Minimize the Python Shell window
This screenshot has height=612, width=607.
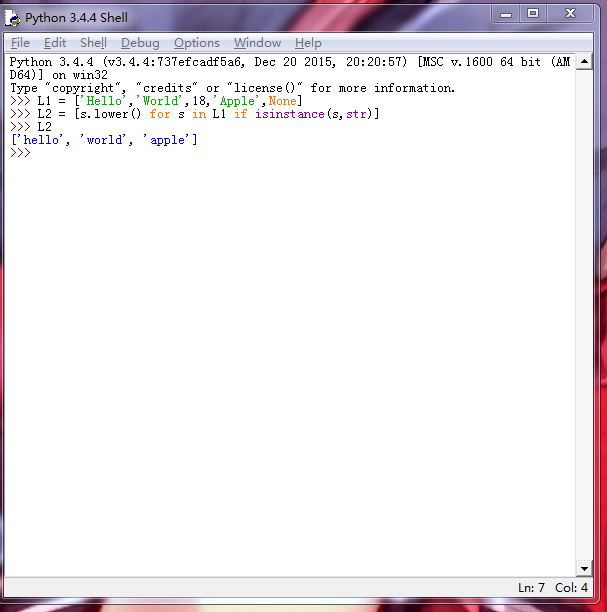[504, 13]
